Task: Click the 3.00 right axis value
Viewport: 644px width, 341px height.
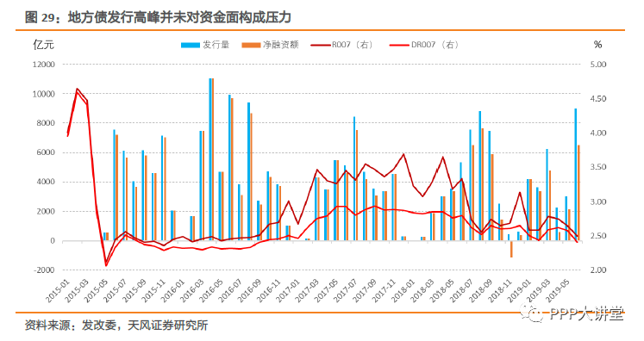Action: tap(598, 201)
